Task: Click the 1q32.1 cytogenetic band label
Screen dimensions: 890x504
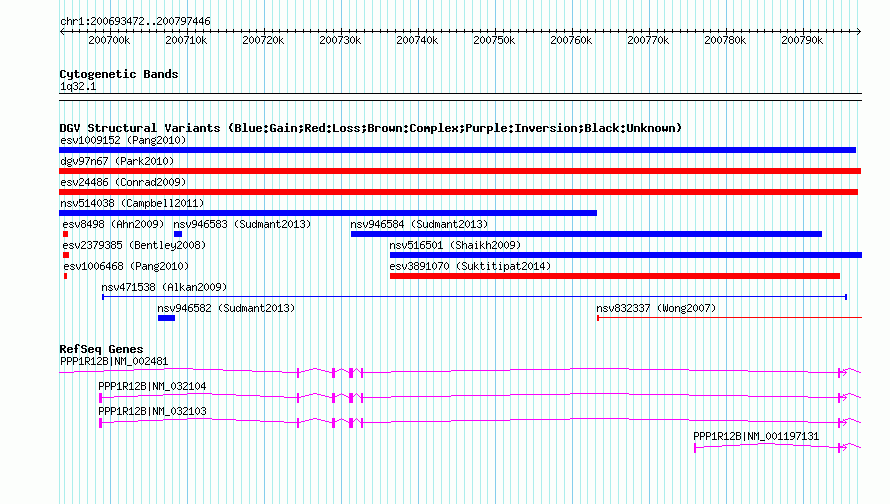Action: pos(78,87)
